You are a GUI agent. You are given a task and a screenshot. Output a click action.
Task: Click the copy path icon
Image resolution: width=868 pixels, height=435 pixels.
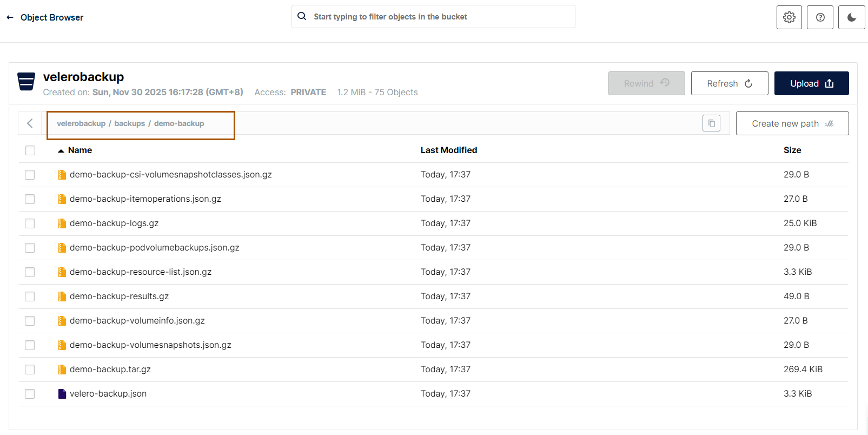(711, 123)
